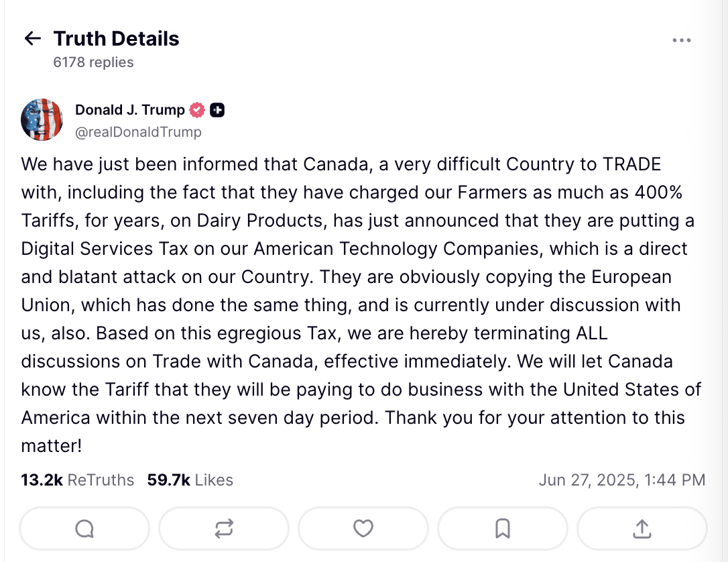ReTruth the post with the arrows icon

pos(224,529)
